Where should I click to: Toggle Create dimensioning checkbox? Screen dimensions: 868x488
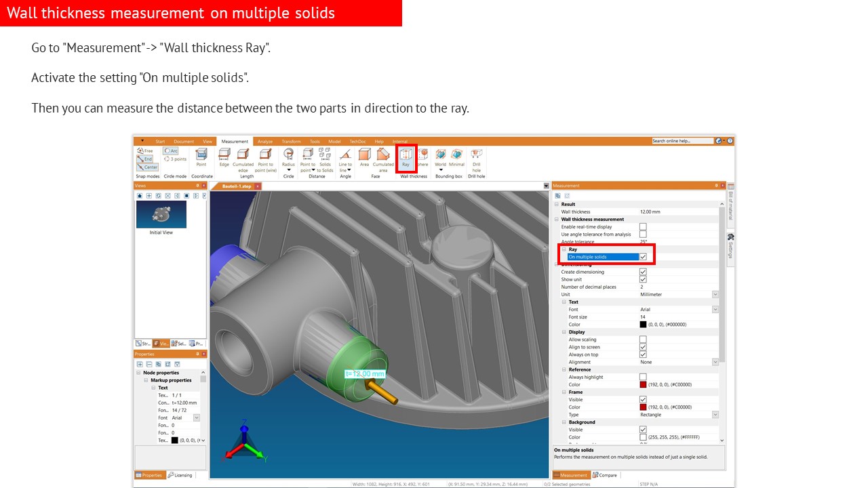click(x=643, y=272)
